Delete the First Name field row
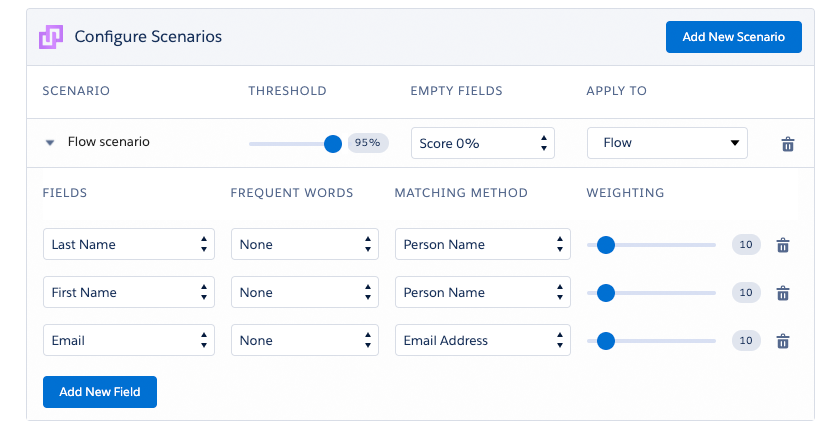The width and height of the screenshot is (840, 430). tap(783, 293)
